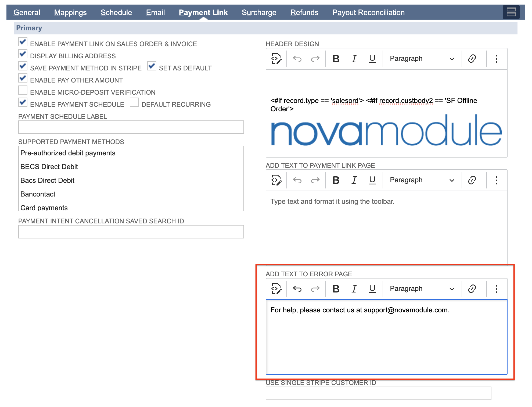Open the Surcharge tab

pyautogui.click(x=259, y=12)
